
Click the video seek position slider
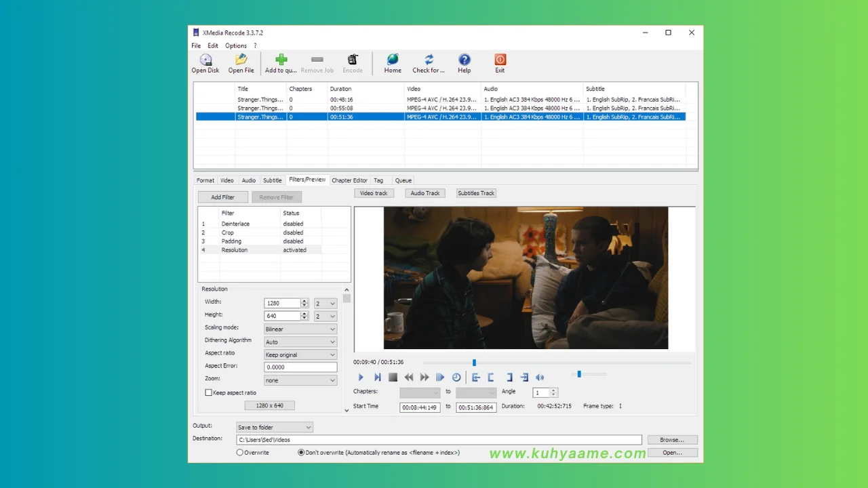click(x=474, y=363)
